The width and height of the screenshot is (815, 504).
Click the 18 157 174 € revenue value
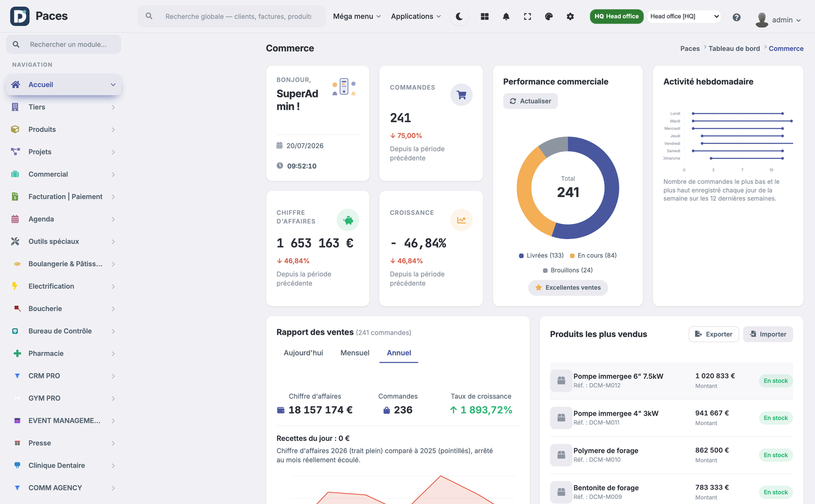(x=320, y=410)
